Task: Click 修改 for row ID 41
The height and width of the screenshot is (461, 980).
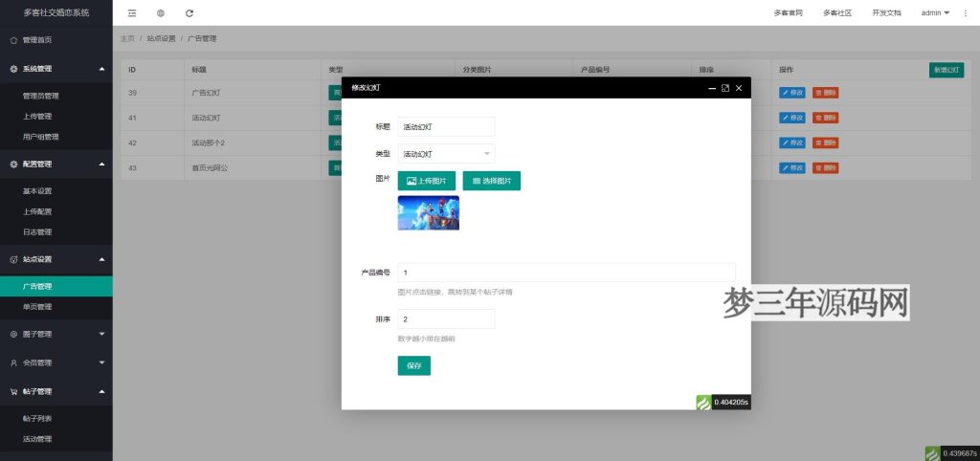Action: 791,118
